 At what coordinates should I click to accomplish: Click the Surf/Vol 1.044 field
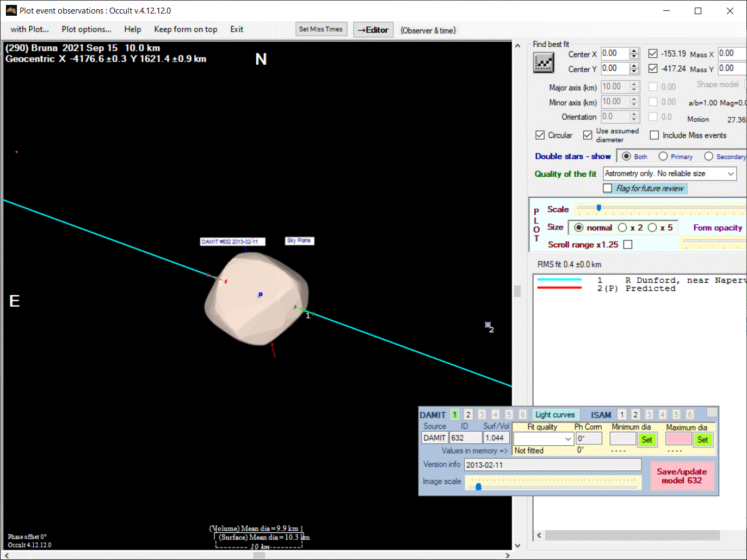(496, 438)
